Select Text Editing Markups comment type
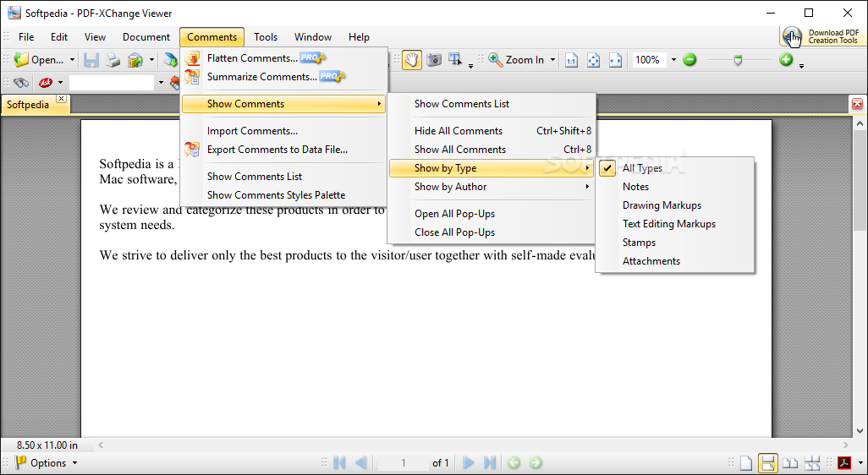 click(675, 224)
